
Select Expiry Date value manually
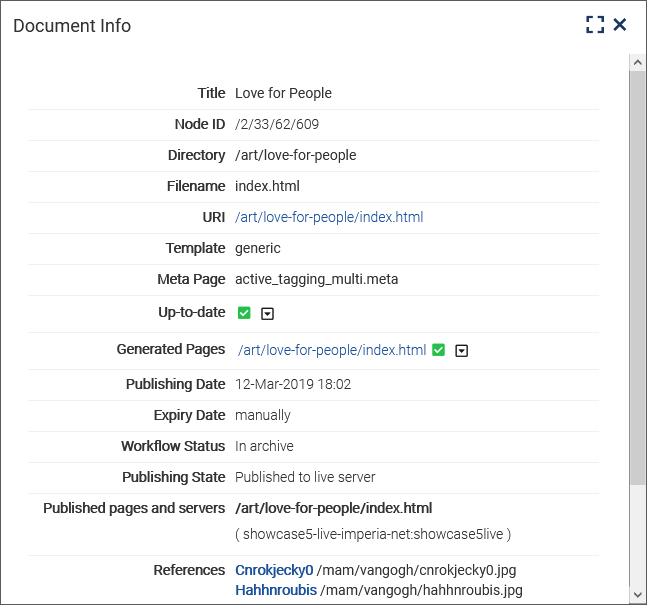click(263, 415)
